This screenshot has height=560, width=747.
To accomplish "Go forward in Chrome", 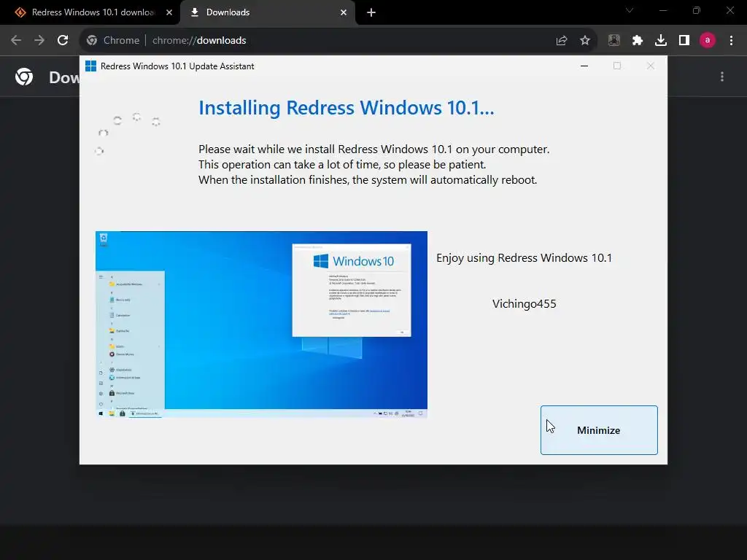I will [x=39, y=41].
